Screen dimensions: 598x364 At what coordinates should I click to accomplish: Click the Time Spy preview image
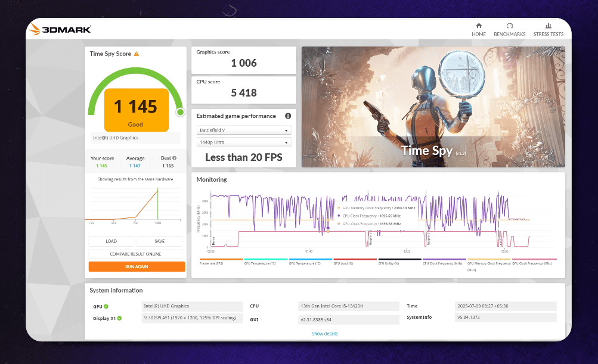point(433,107)
